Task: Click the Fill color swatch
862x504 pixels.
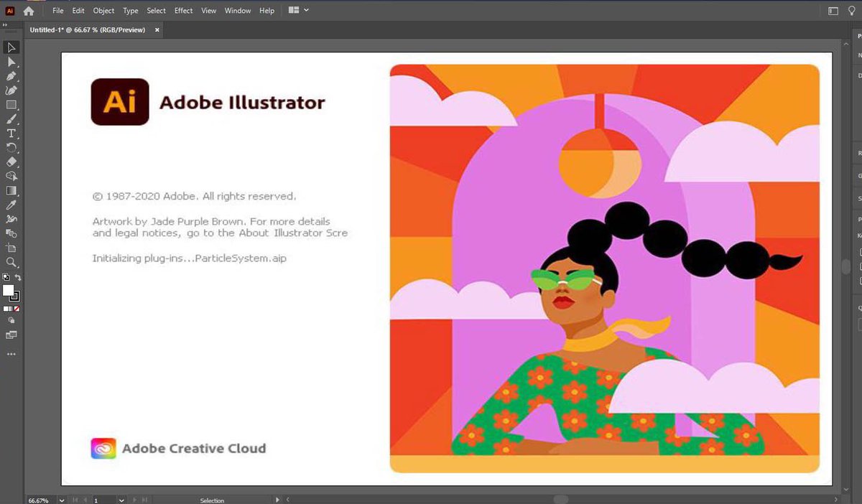Action: coord(8,290)
